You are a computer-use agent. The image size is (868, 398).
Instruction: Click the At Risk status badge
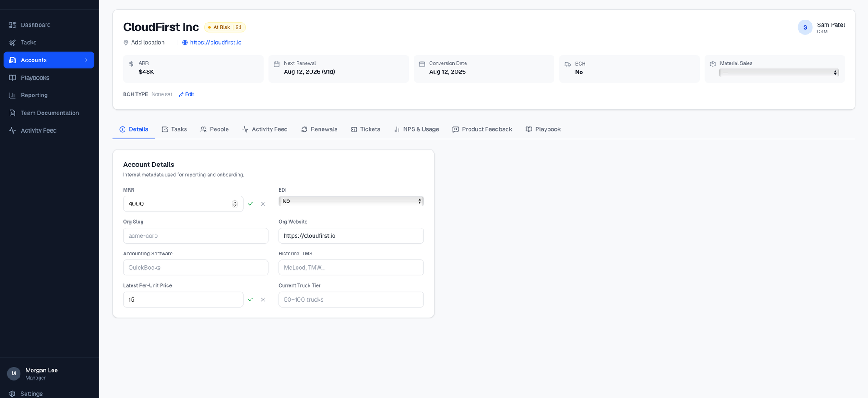pyautogui.click(x=225, y=27)
